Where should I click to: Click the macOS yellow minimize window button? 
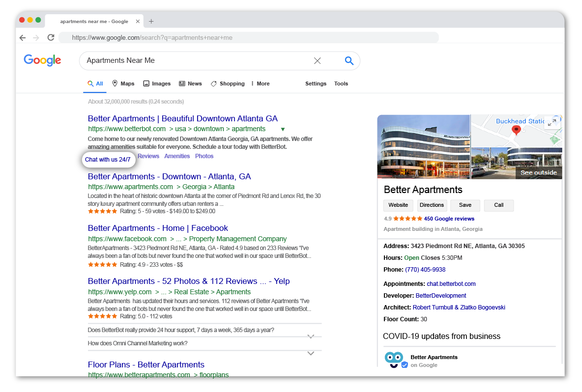30,20
